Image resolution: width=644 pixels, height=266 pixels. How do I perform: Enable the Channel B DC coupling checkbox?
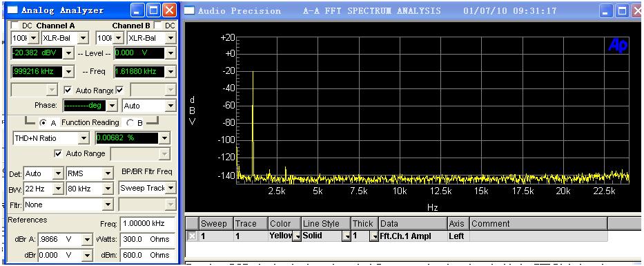pyautogui.click(x=158, y=26)
